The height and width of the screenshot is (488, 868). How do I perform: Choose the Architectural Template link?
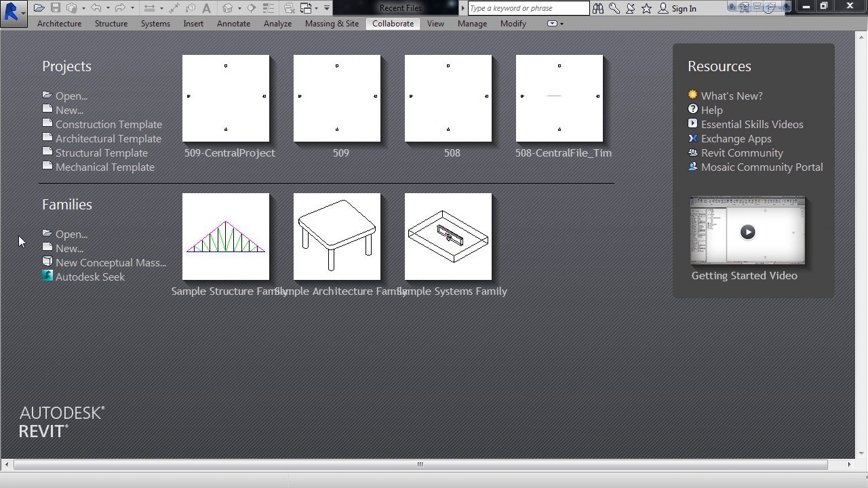click(108, 139)
